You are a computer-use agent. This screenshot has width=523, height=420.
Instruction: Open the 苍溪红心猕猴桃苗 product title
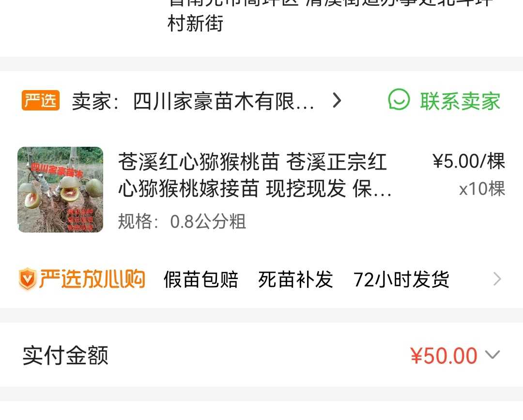coord(255,175)
